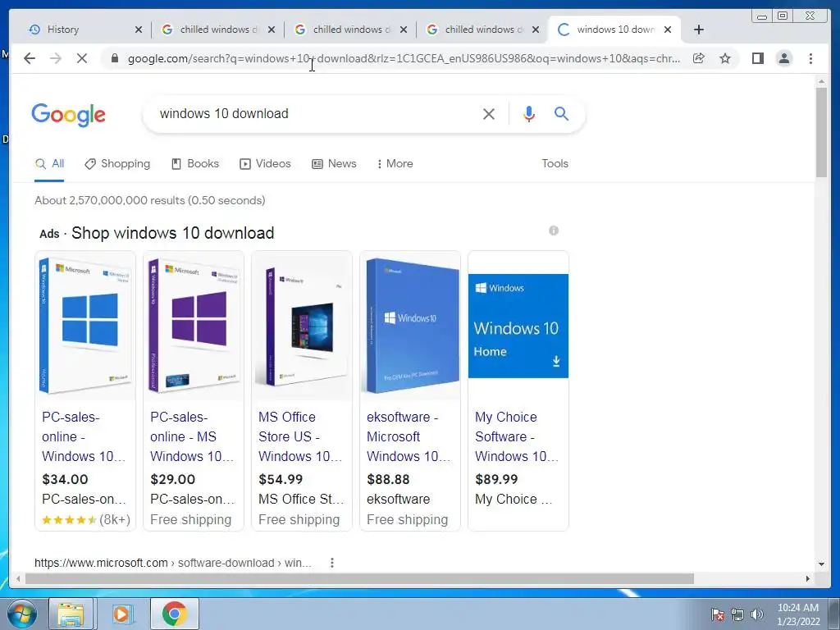
Task: Click the $34.00 price
Action: [x=65, y=479]
